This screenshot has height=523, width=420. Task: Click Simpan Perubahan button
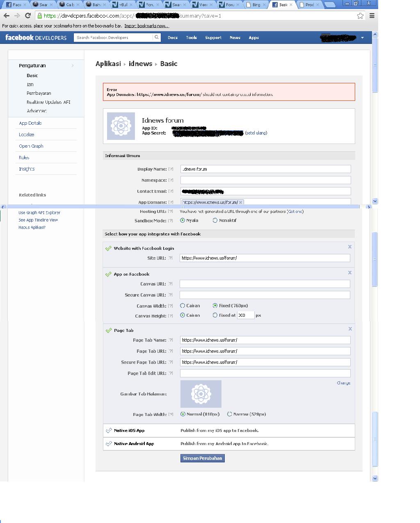[203, 458]
